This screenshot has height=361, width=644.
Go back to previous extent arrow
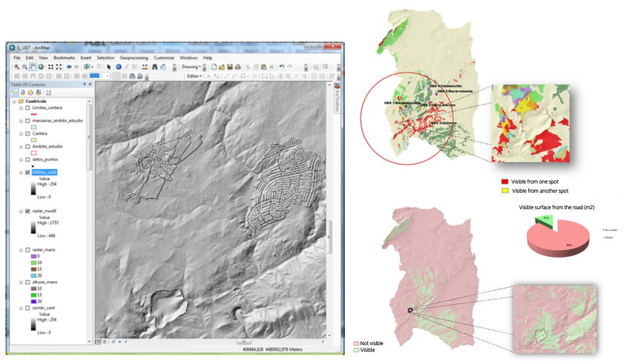pyautogui.click(x=68, y=67)
